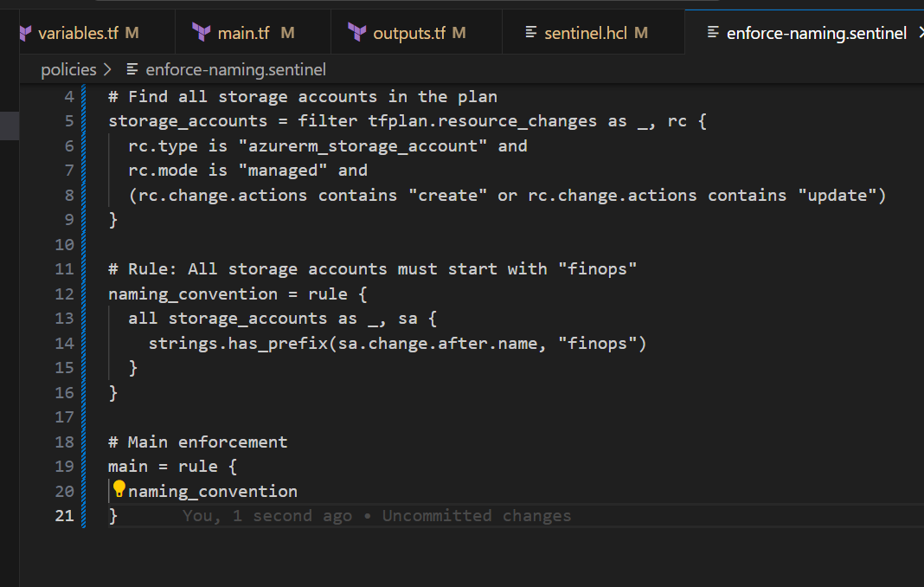The width and height of the screenshot is (924, 587).
Task: Click the Terraform icon on outputs.tf tab
Action: click(356, 33)
